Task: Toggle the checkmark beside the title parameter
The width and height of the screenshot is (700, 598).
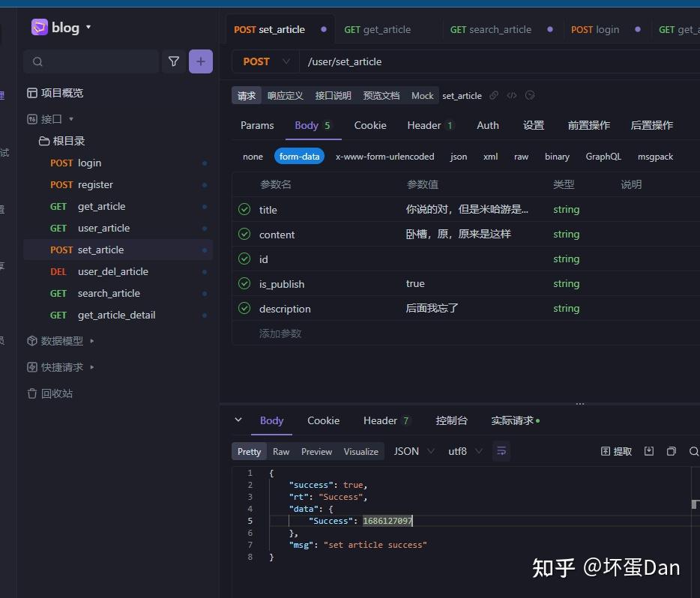Action: click(244, 209)
